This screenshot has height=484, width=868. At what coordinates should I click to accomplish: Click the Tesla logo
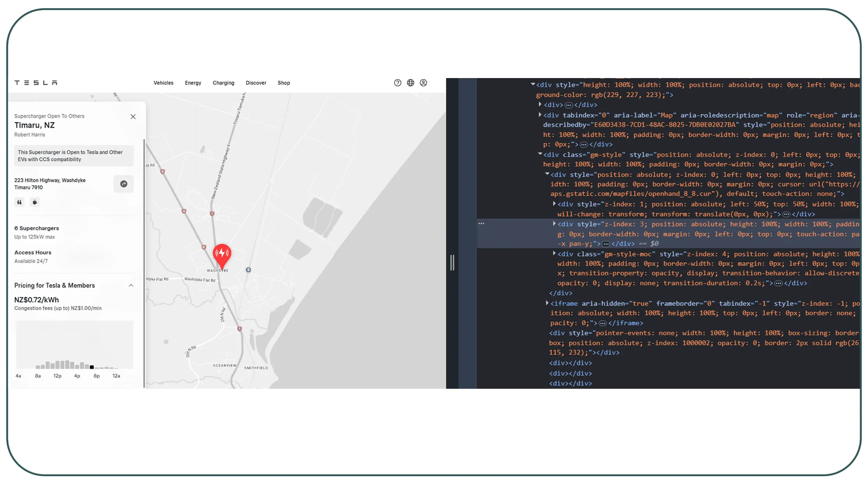pyautogui.click(x=36, y=82)
